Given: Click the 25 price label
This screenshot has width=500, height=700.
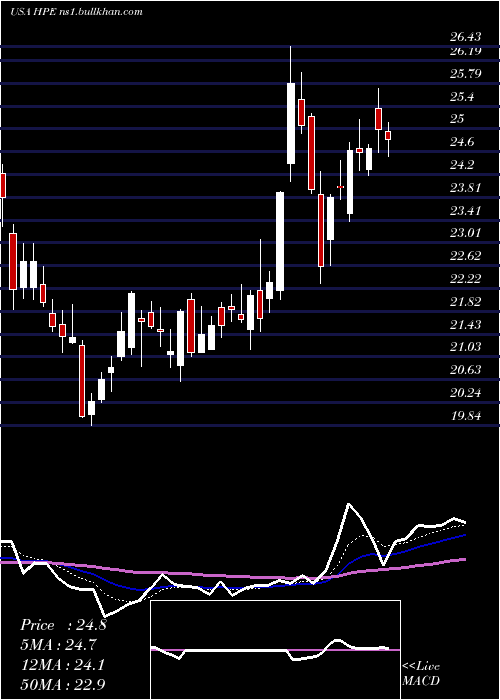Looking at the screenshot, I should click(x=458, y=119).
